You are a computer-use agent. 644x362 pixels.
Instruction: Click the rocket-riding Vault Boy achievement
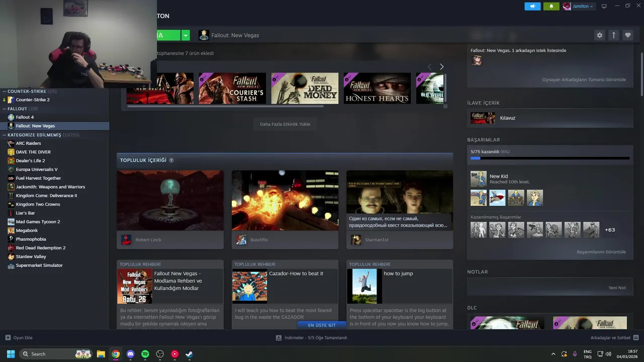(497, 198)
